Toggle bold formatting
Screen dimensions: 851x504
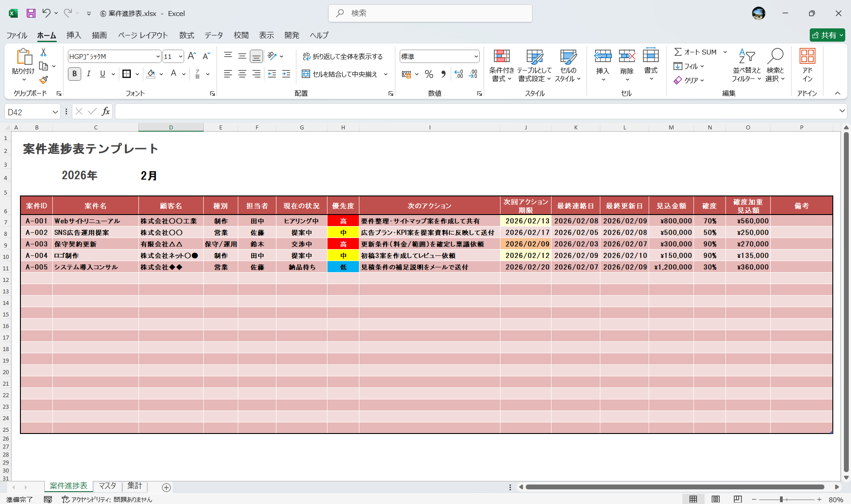74,74
